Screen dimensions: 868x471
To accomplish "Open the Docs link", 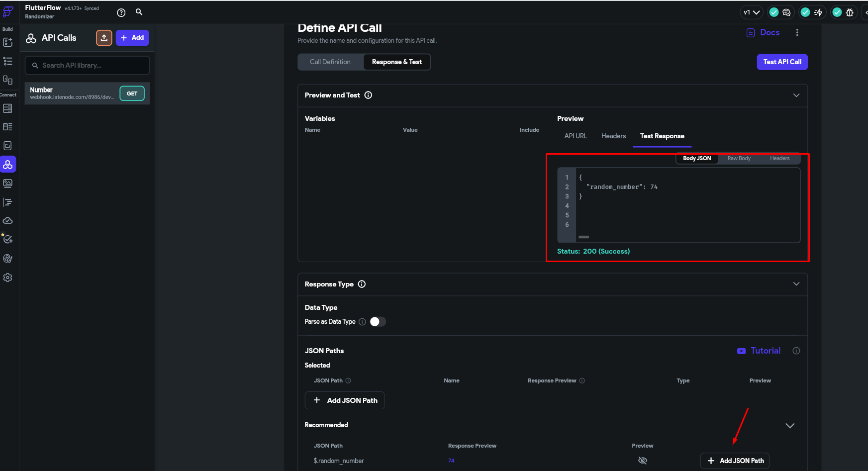I will point(763,32).
